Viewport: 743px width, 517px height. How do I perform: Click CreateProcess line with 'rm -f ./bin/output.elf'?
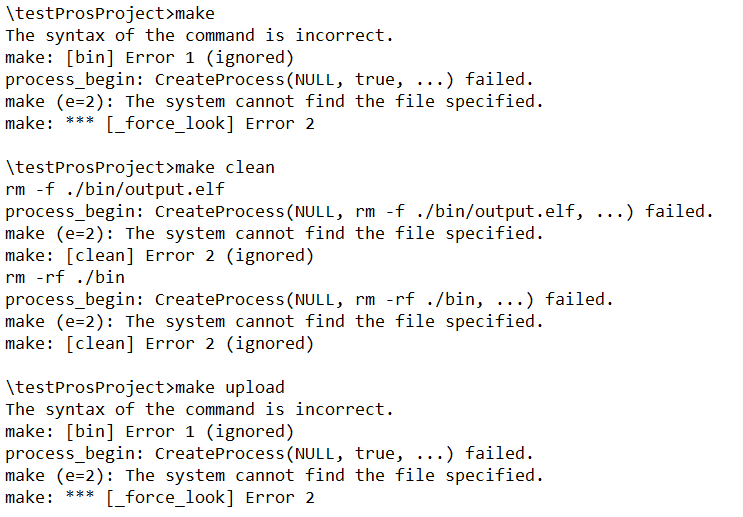point(359,211)
